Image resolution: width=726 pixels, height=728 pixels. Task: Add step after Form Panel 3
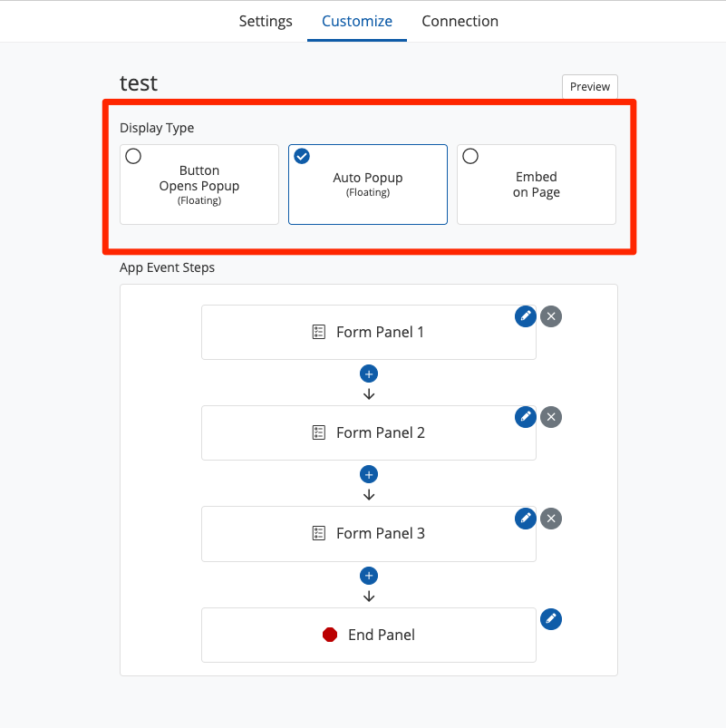(x=368, y=576)
